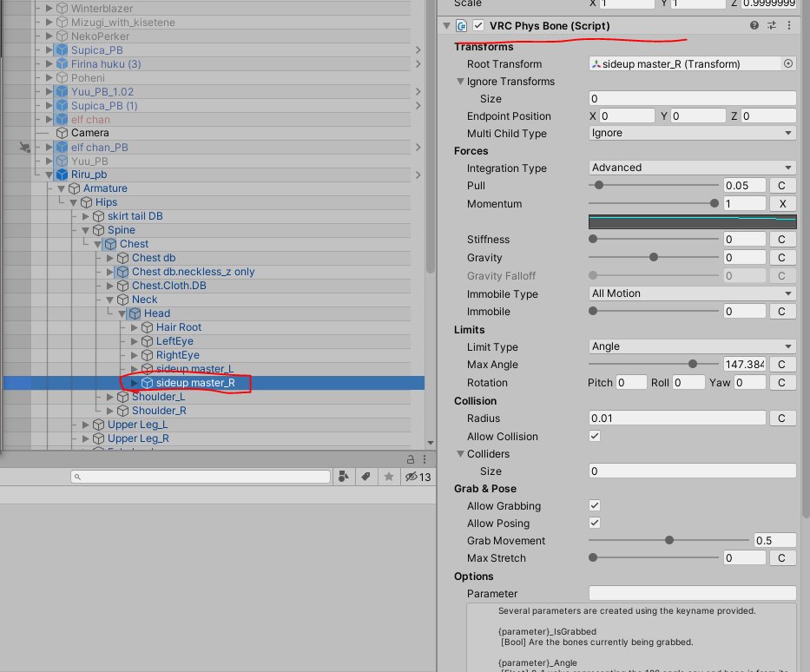This screenshot has height=672, width=810.
Task: Click the Radius value field
Action: (x=677, y=418)
